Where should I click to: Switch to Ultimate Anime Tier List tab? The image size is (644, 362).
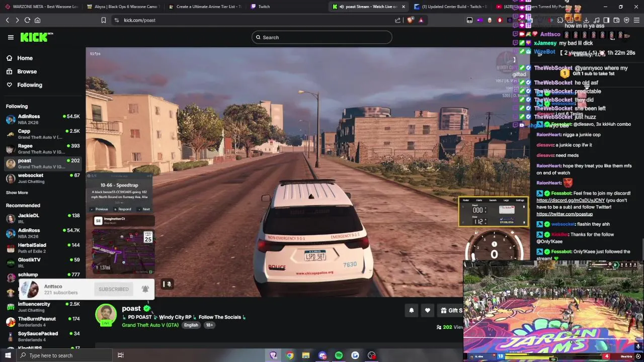point(205,7)
